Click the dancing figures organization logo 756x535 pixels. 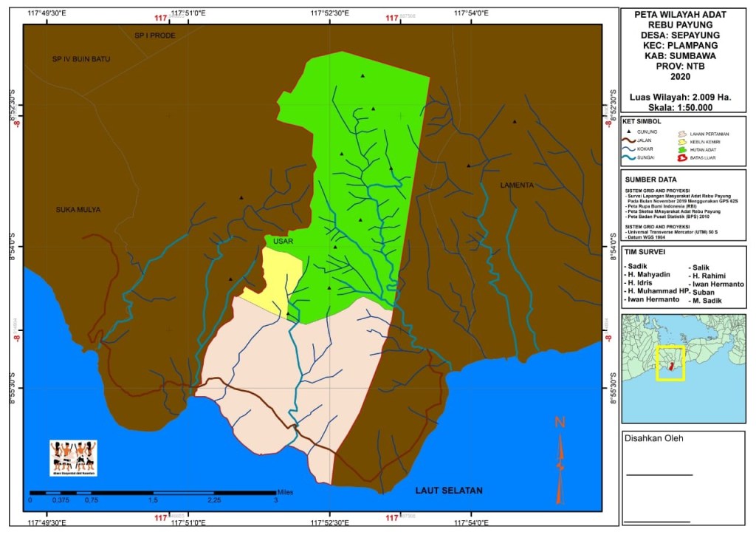click(73, 457)
